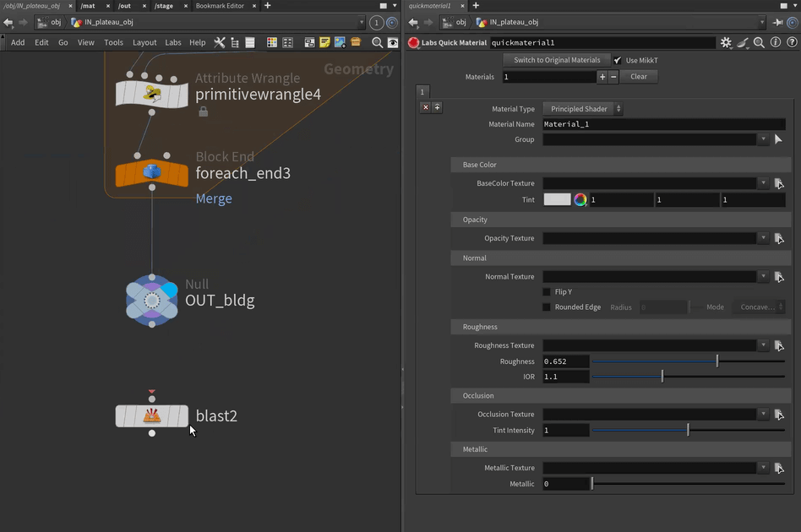Image resolution: width=801 pixels, height=532 pixels.
Task: Open the Labs menu
Action: point(172,42)
